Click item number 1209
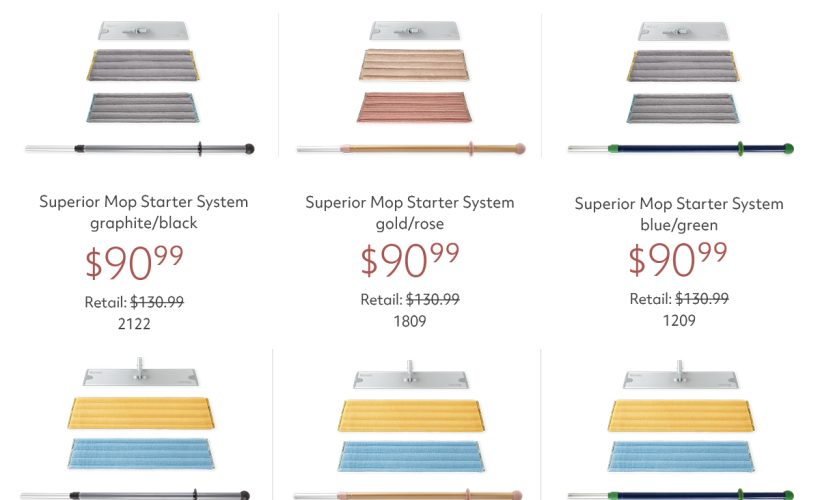820x500 pixels. (x=679, y=321)
